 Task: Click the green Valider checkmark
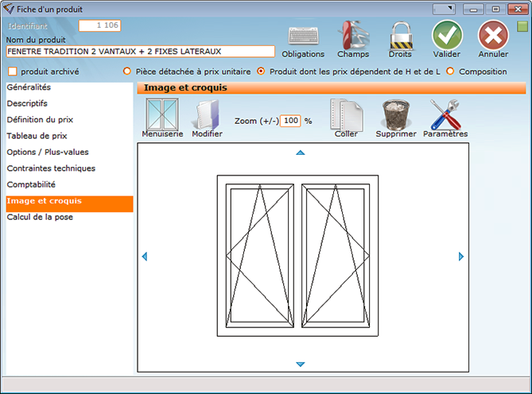(447, 35)
